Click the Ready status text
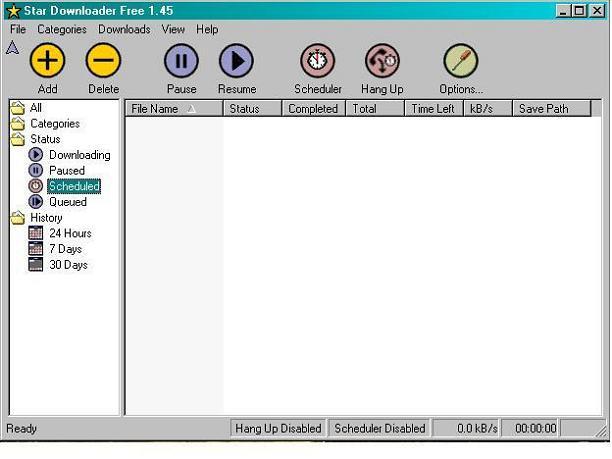Screen dimensions: 612x459 coord(21,429)
